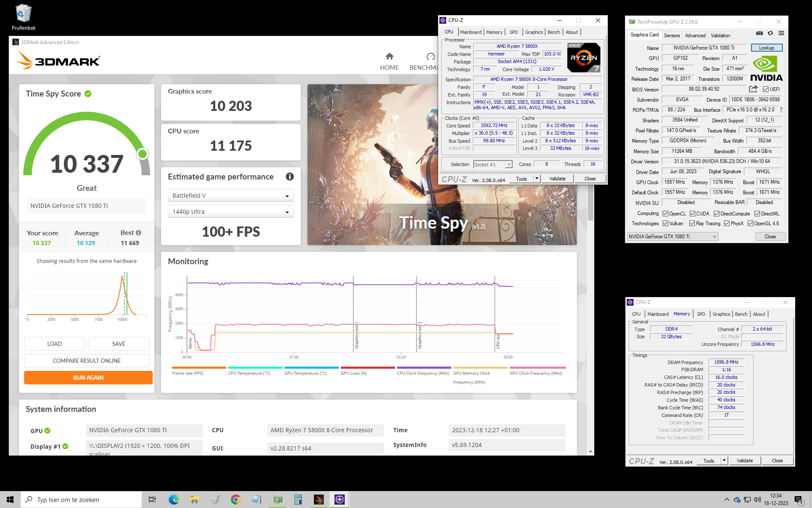Open GPU-Z hamburger menu icon
Viewport: 812px width, 508px height.
coord(781,33)
